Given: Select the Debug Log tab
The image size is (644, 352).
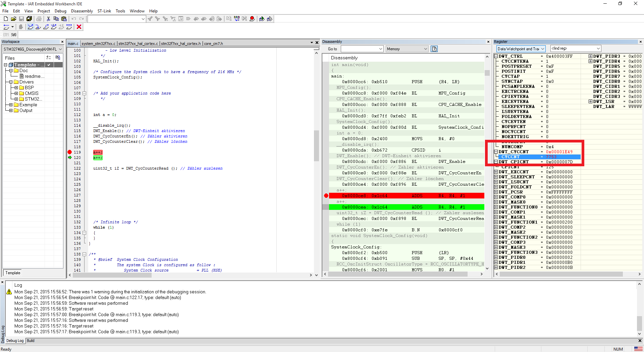Looking at the screenshot, I should coord(15,341).
